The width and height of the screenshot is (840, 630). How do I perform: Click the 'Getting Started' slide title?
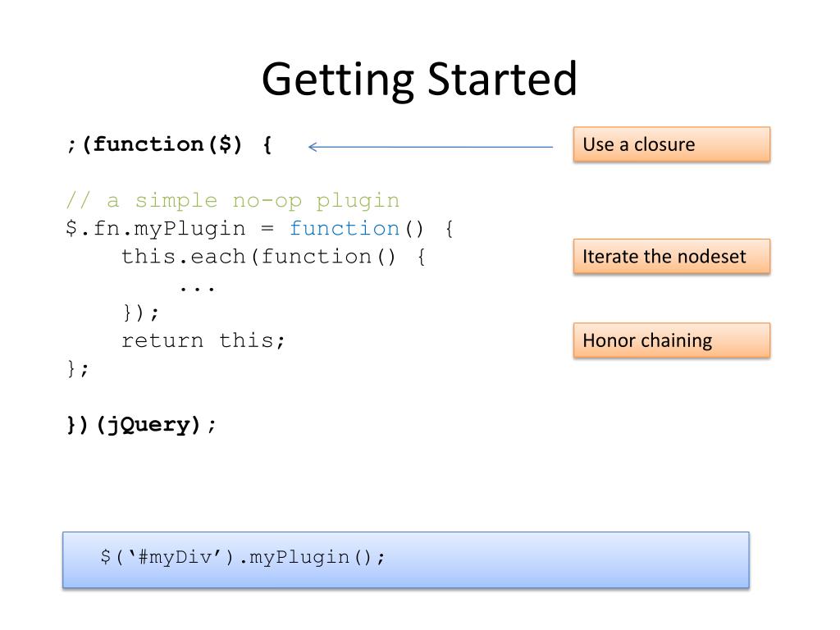coord(419,80)
